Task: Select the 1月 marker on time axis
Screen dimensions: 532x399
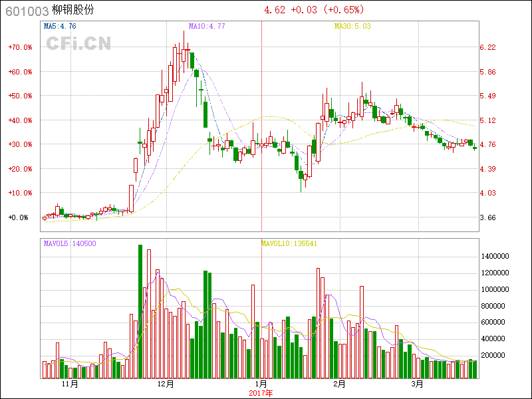Action: pos(261,384)
